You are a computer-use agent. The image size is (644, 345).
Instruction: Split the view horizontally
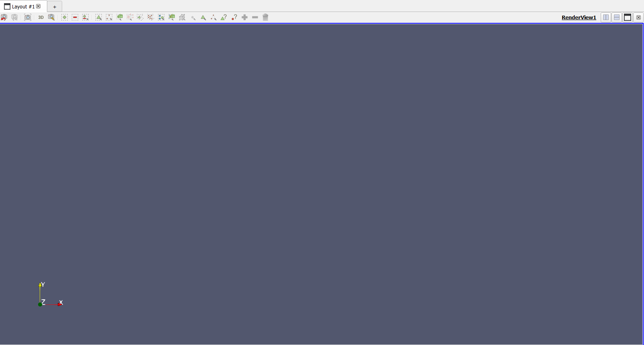coord(606,17)
